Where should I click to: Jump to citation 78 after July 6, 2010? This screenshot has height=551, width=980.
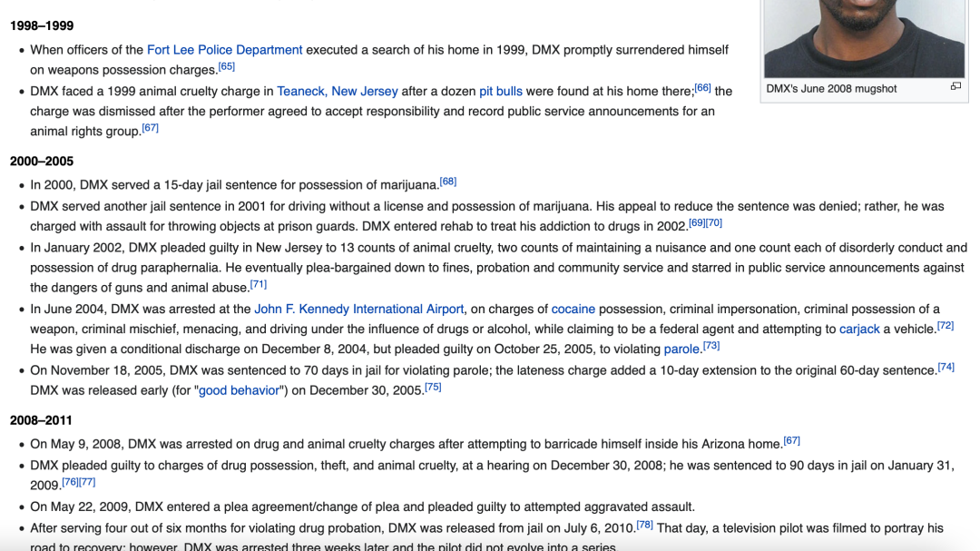pyautogui.click(x=644, y=524)
